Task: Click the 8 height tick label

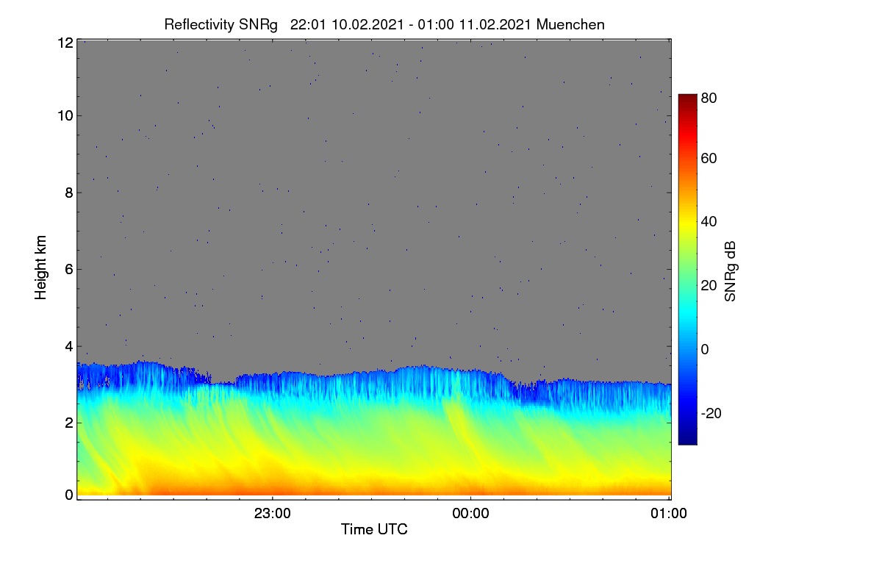Action: click(68, 193)
